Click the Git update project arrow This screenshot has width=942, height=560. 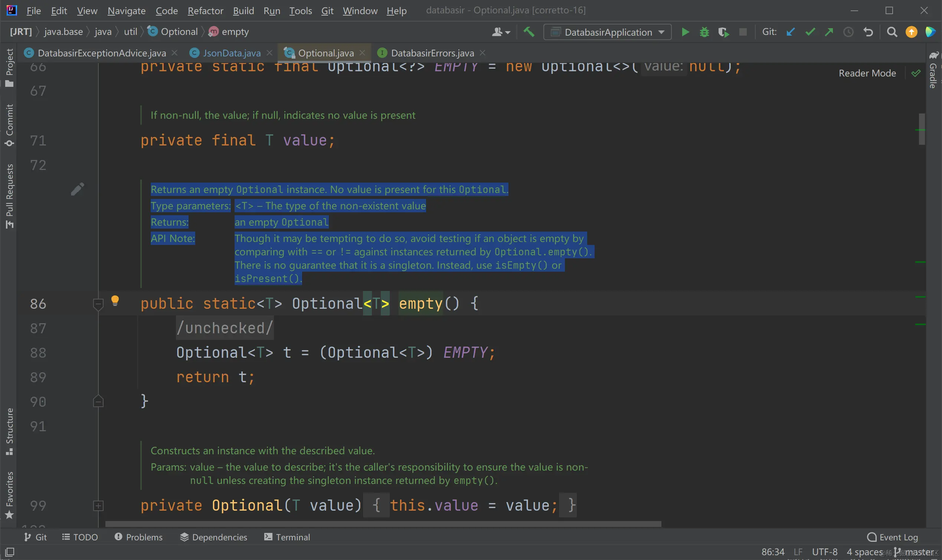[x=791, y=32]
